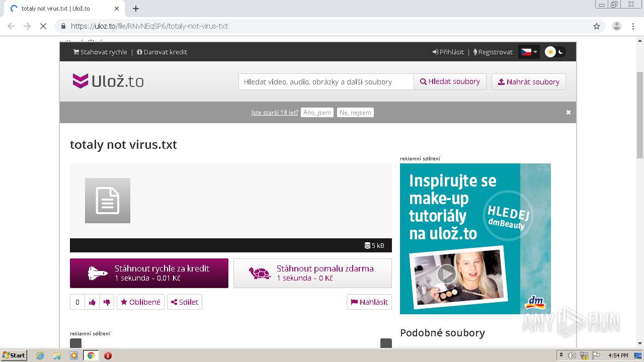Click Stáhnout rychle za kredit

(149, 273)
